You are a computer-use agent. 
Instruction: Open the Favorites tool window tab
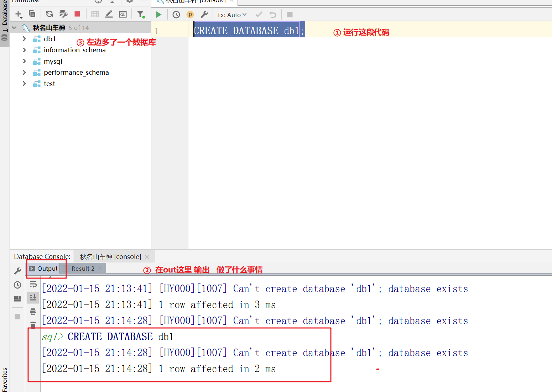pos(5,380)
